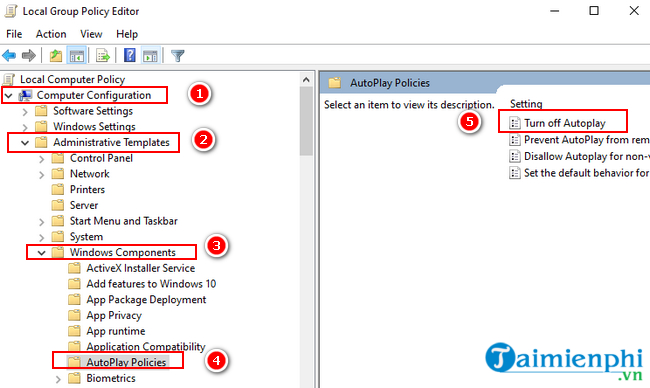The width and height of the screenshot is (650, 388).
Task: Click the Back arrow toolbar icon
Action: [x=9, y=55]
